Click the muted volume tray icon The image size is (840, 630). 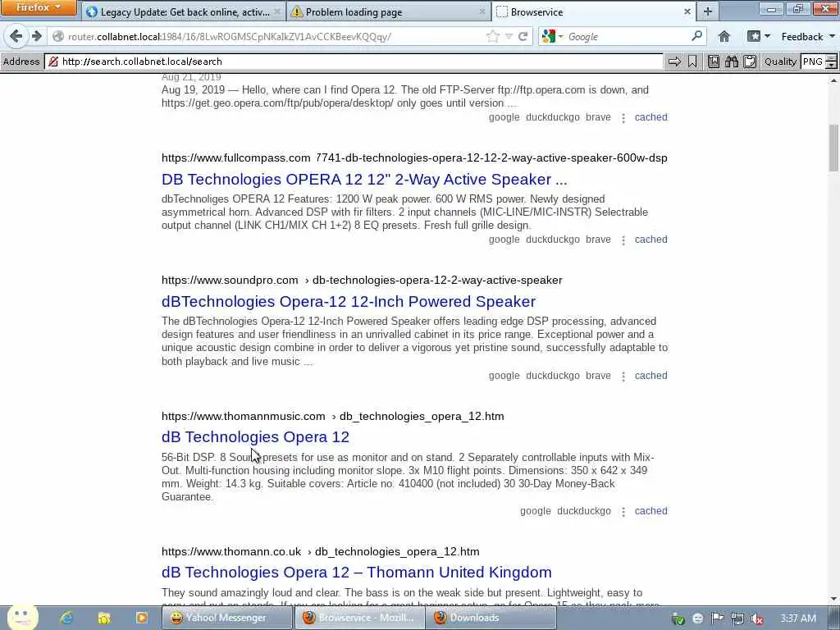click(x=756, y=619)
